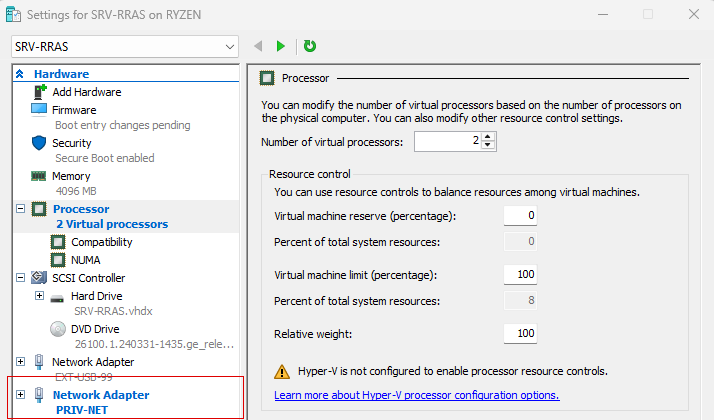Open Hyper-V processor configuration options link

417,395
